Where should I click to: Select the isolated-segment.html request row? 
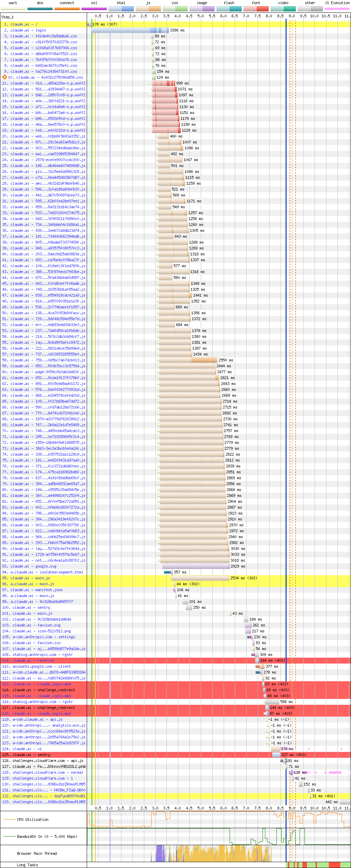point(47,572)
